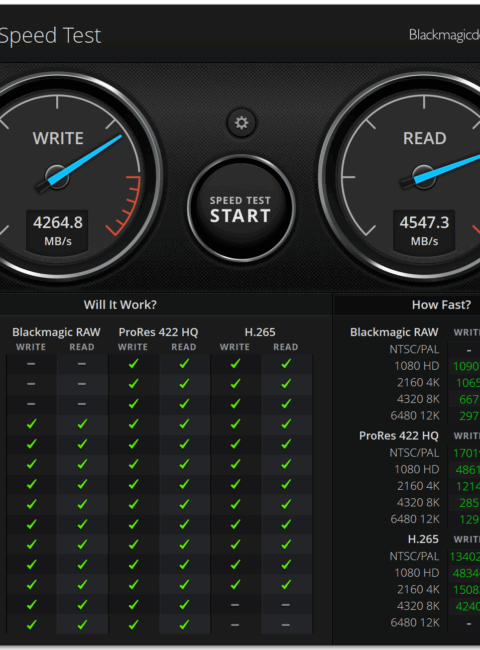Click the green 285 value for ProRes 4320 8K

(469, 503)
